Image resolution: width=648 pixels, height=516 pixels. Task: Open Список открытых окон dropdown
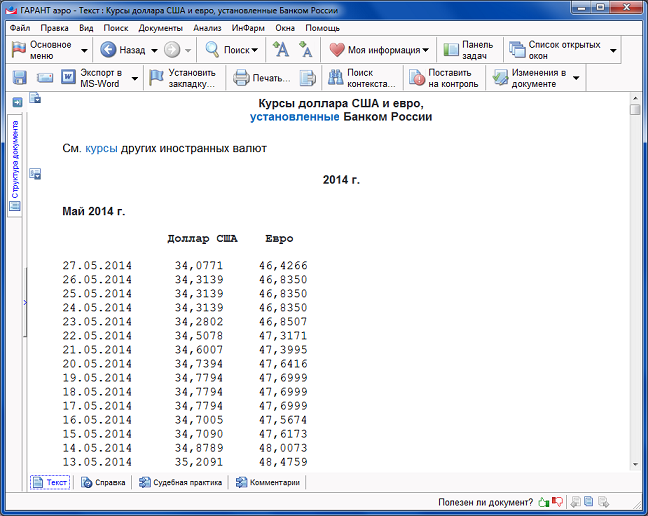[613, 50]
